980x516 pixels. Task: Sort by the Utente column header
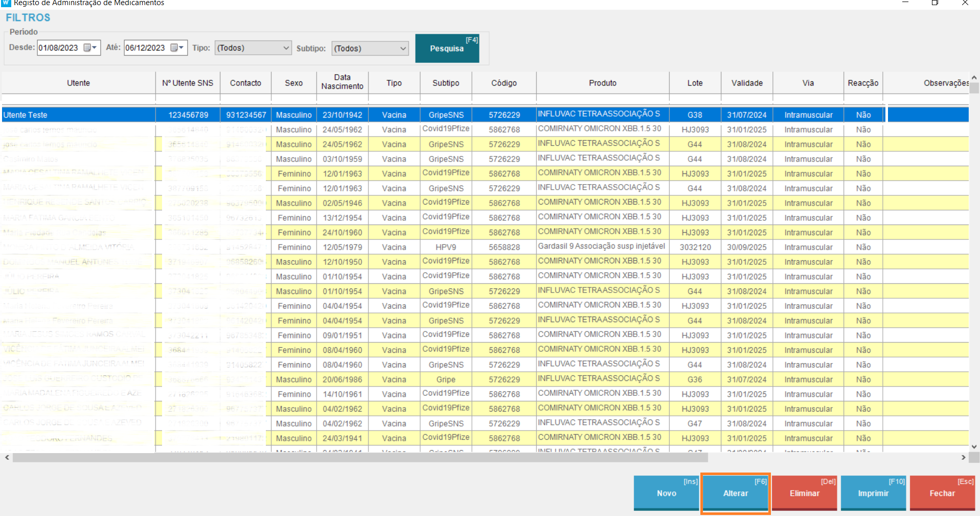click(78, 83)
